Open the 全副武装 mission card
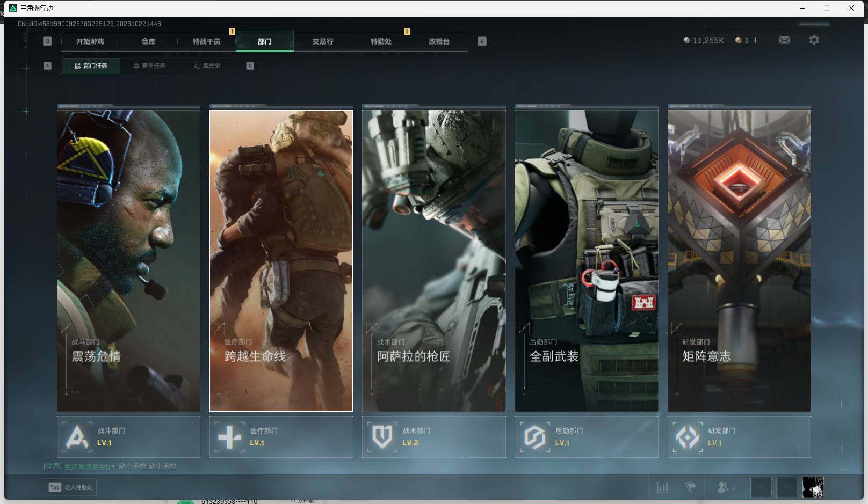 click(x=587, y=261)
